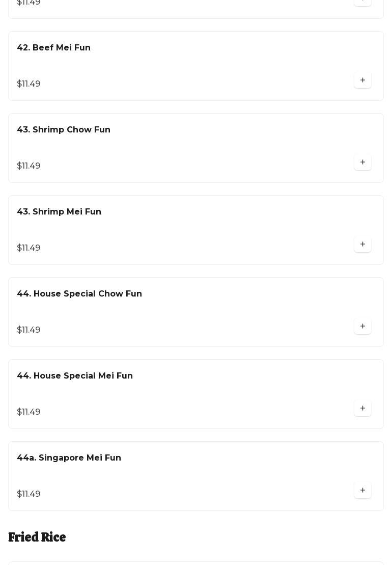Add 44. House Special Mei Fun to order
Image resolution: width=392 pixels, height=565 pixels.
click(362, 408)
